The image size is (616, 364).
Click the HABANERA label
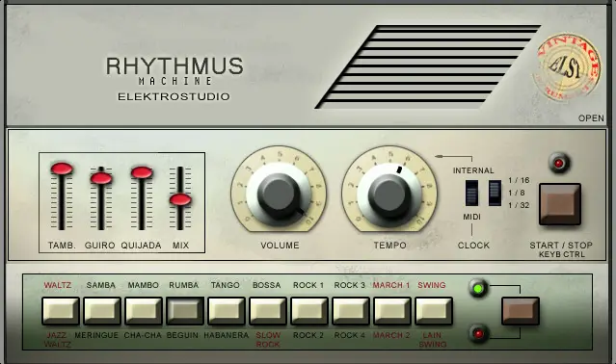pyautogui.click(x=227, y=335)
